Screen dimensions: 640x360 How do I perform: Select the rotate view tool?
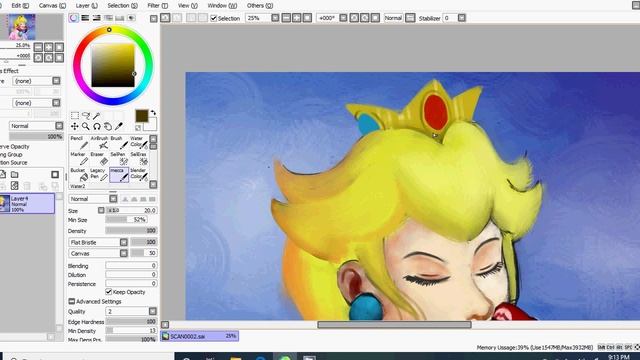(97, 127)
